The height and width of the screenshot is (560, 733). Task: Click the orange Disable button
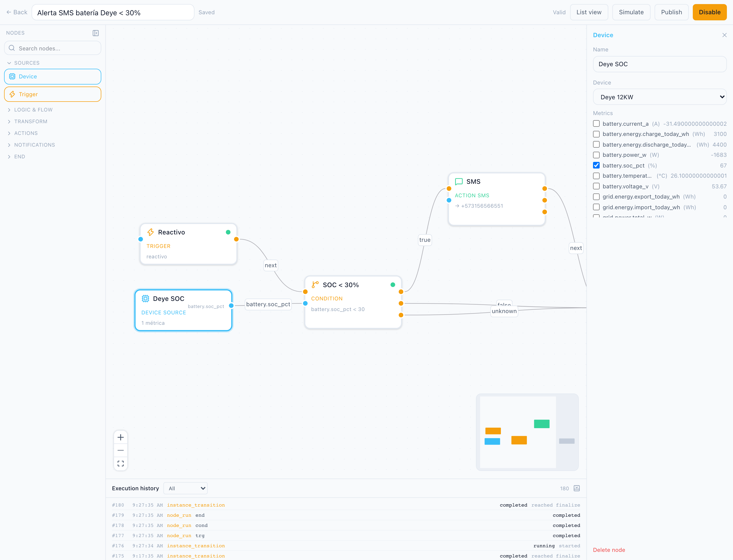(709, 12)
